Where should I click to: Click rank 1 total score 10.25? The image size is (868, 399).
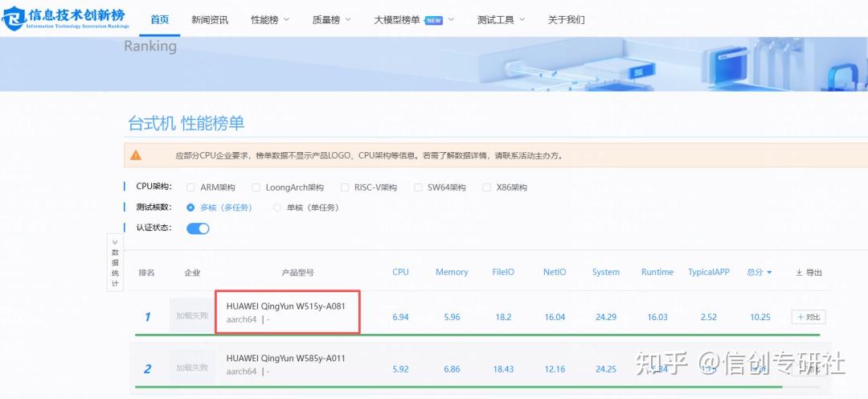point(759,317)
